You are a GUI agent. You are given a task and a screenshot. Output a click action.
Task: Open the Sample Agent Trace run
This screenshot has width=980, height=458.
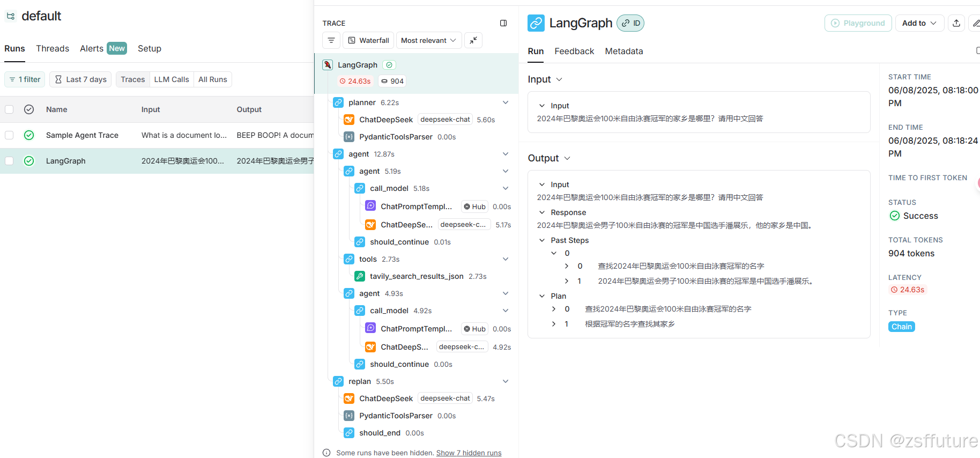(x=82, y=135)
